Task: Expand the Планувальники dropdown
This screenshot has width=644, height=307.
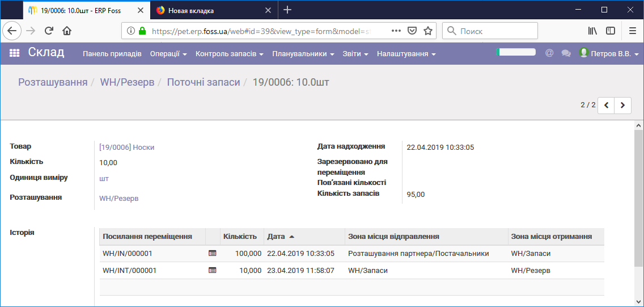Action: tap(303, 54)
